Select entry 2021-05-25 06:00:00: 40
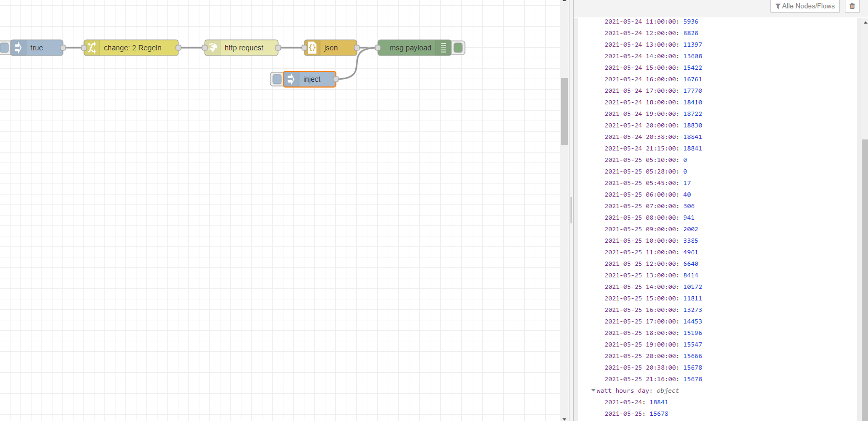 click(648, 195)
